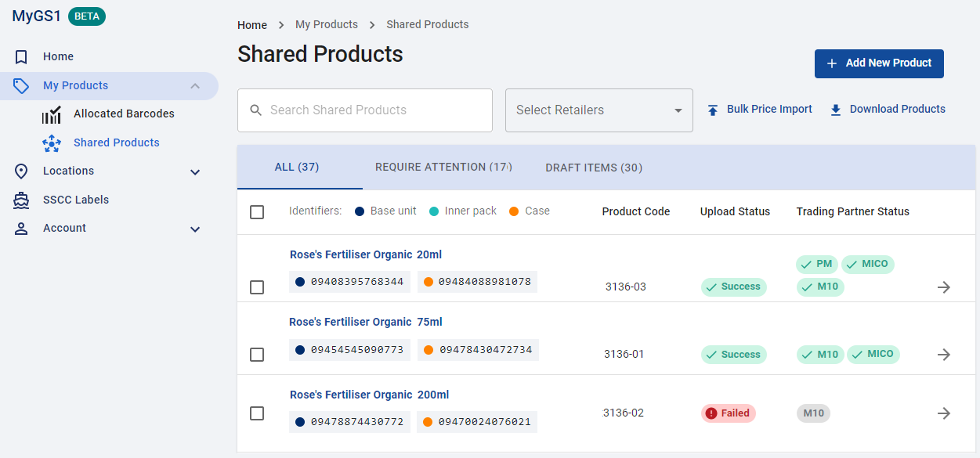Viewport: 980px width, 458px height.
Task: Open the Select Retailers dropdown
Action: 599,110
